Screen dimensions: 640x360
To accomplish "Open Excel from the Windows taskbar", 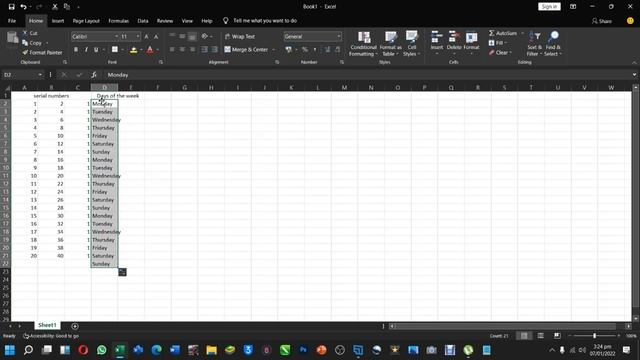I will tap(120, 350).
